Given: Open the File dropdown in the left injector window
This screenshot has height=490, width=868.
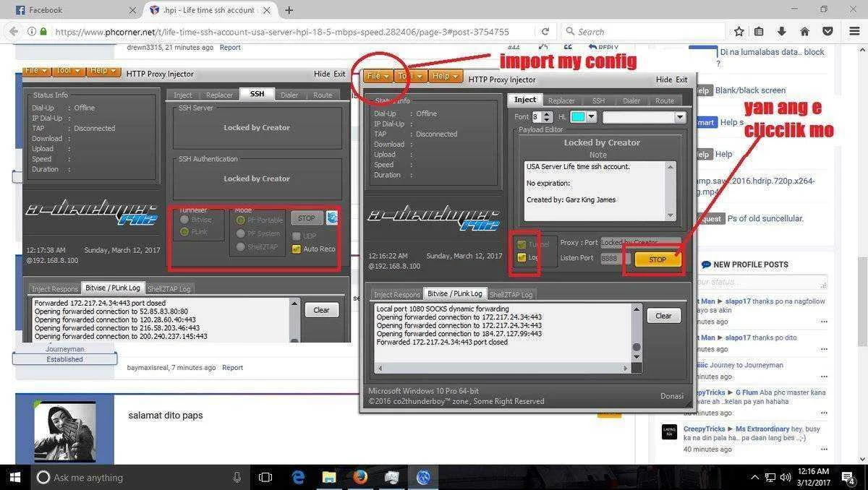Looking at the screenshot, I should click(36, 70).
